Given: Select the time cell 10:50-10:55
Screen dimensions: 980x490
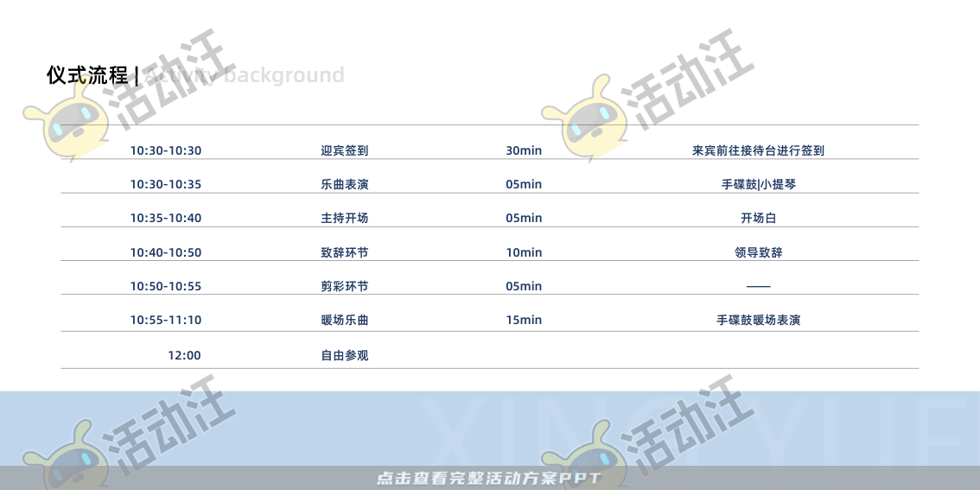Looking at the screenshot, I should tap(166, 286).
